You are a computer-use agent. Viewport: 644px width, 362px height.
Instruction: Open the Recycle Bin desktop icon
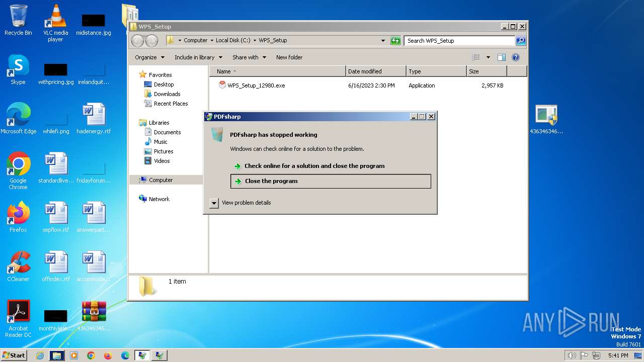click(x=18, y=20)
